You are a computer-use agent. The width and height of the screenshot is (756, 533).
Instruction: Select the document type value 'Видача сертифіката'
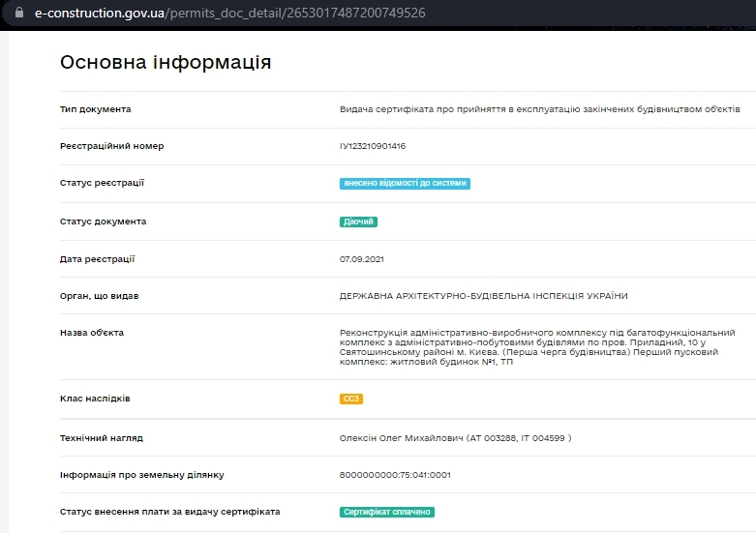[x=539, y=109]
